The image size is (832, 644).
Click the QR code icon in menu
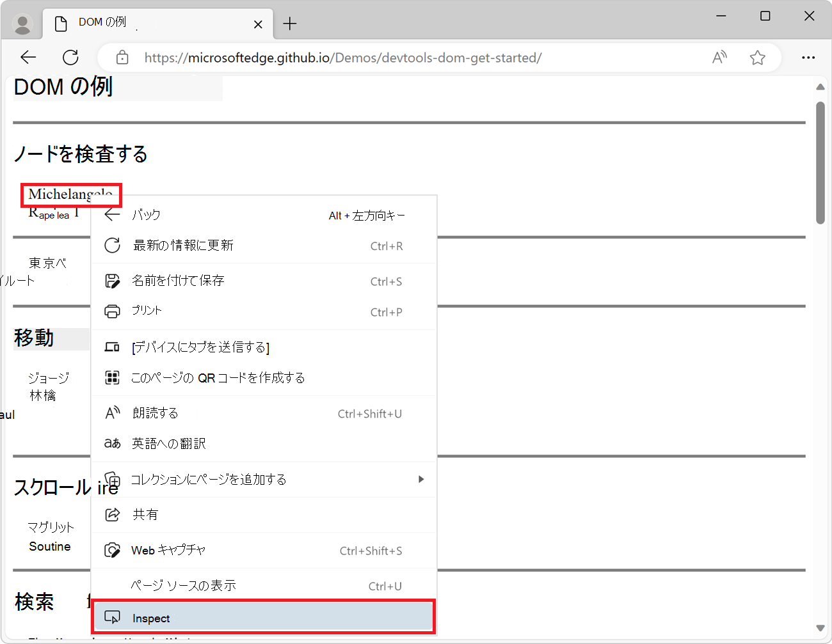coord(113,378)
